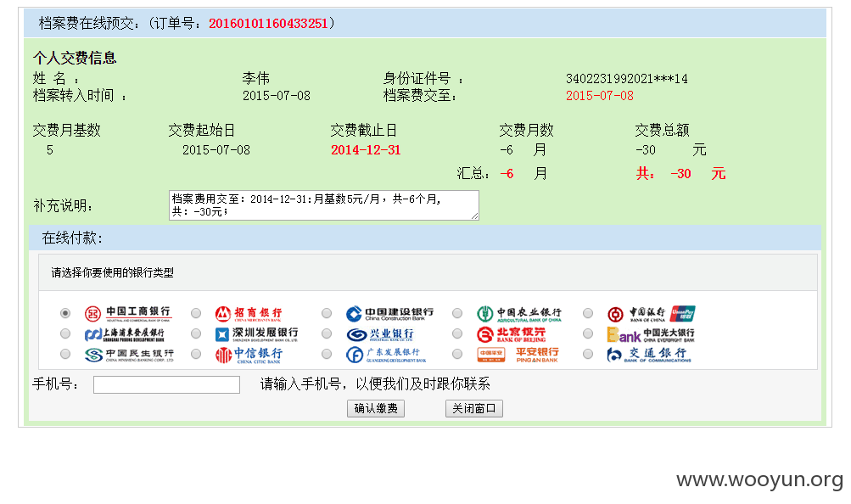
Task: Click the 兴业银行 logo
Action: click(380, 334)
